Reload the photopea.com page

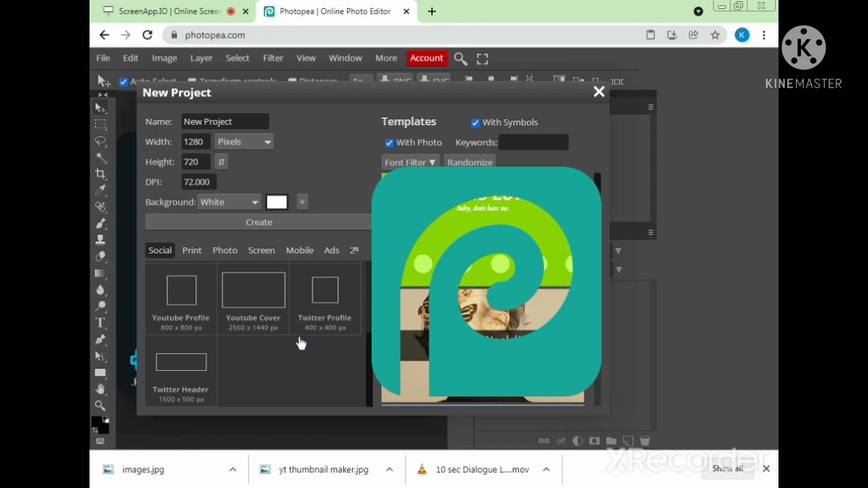[147, 35]
